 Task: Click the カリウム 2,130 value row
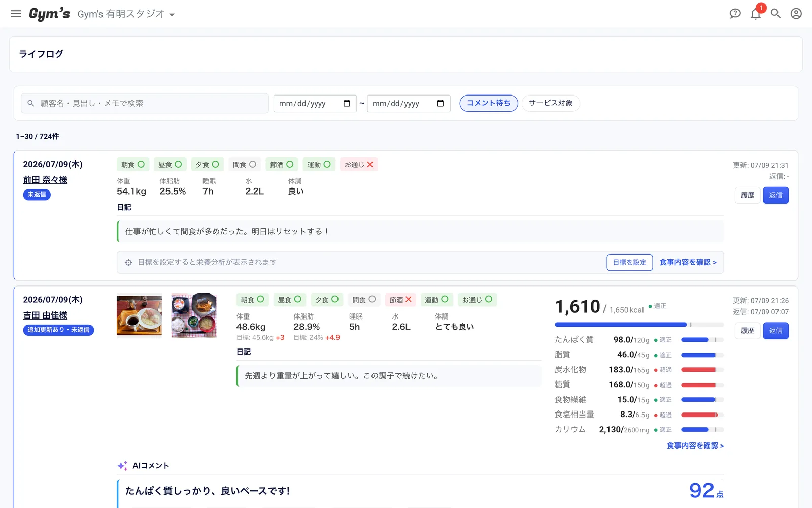(639, 430)
